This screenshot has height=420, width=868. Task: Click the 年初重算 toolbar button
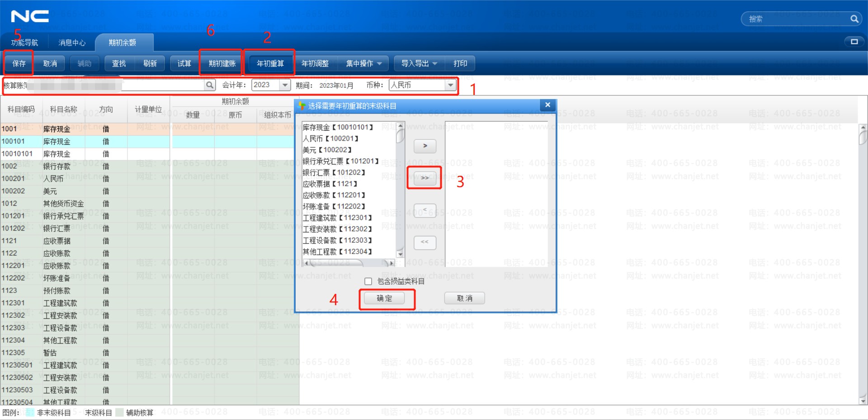pos(270,64)
